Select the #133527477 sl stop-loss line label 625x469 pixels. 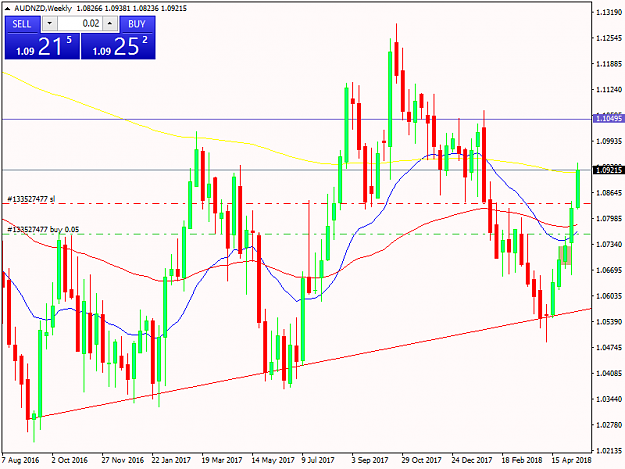point(31,199)
